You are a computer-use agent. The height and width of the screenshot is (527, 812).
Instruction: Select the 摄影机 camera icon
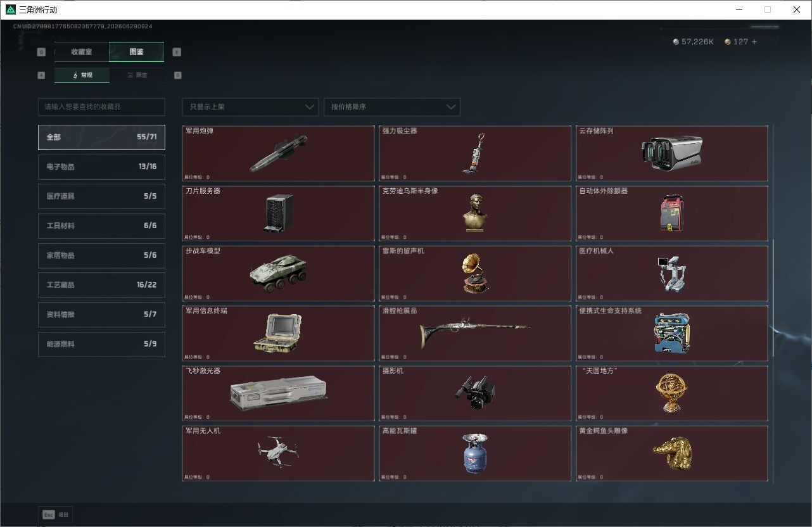point(475,393)
